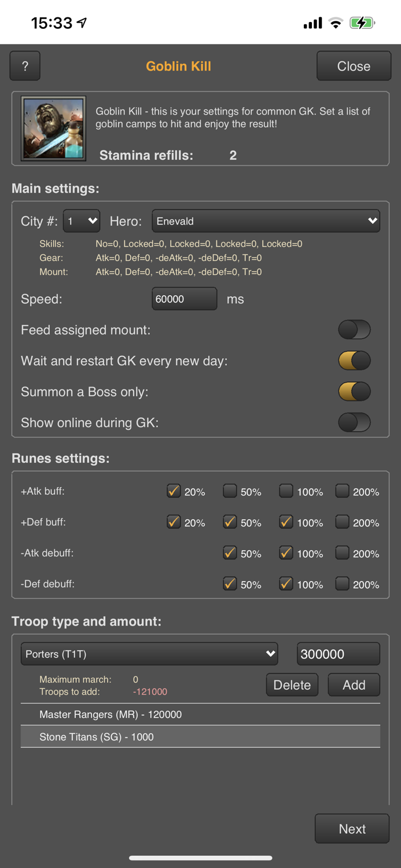Tap the Goblin Kill hero portrait thumbnail

coord(53,128)
